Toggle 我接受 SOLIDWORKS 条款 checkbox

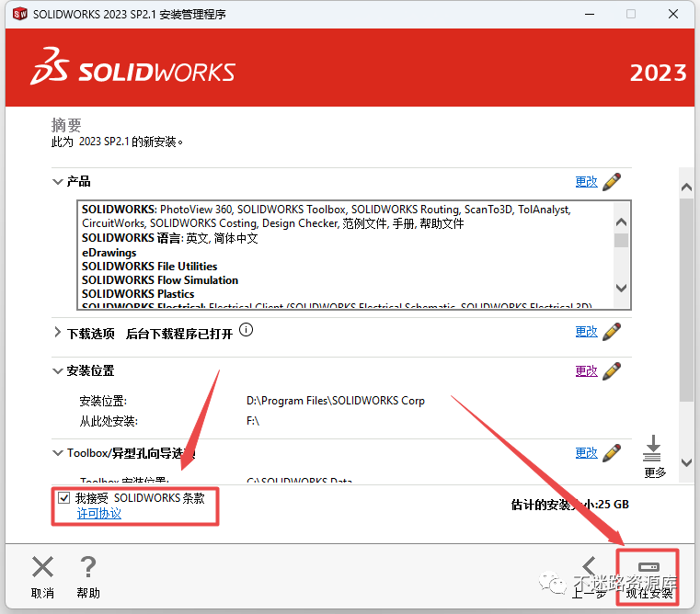point(63,497)
